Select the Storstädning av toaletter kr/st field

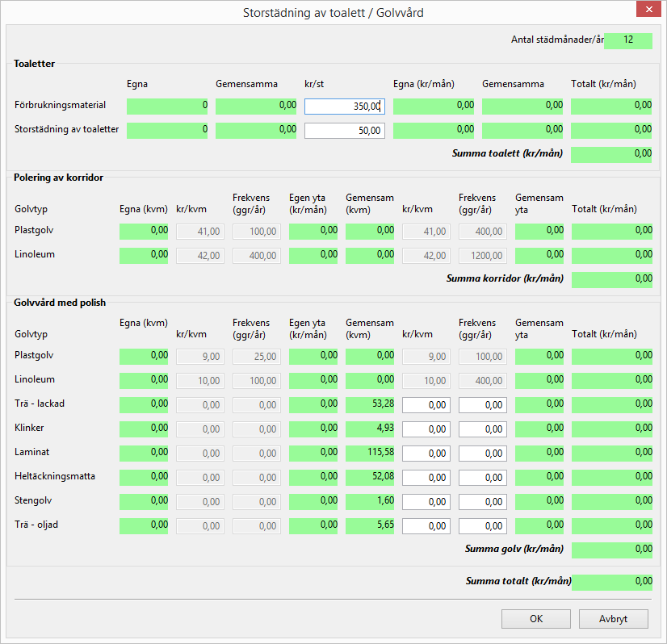point(345,130)
